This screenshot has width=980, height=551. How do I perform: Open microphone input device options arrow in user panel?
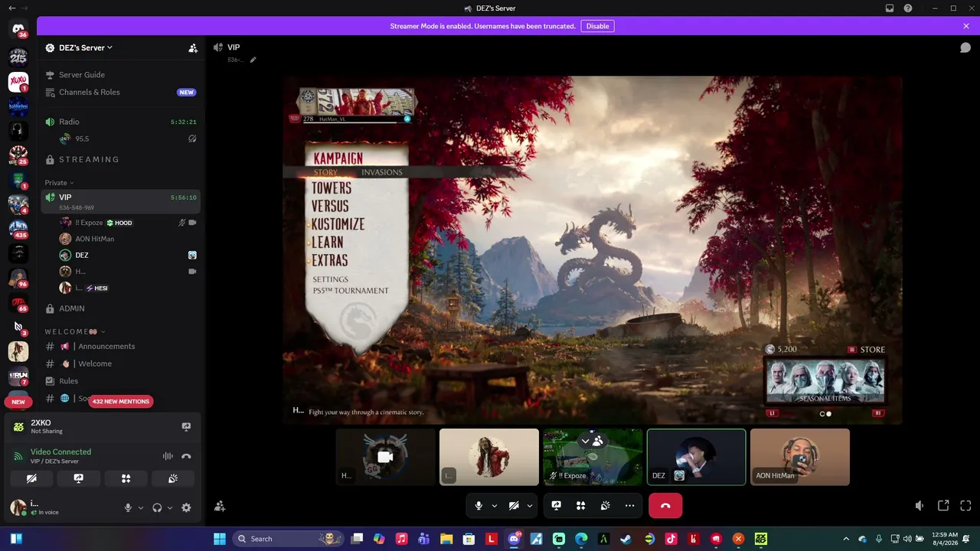click(141, 507)
